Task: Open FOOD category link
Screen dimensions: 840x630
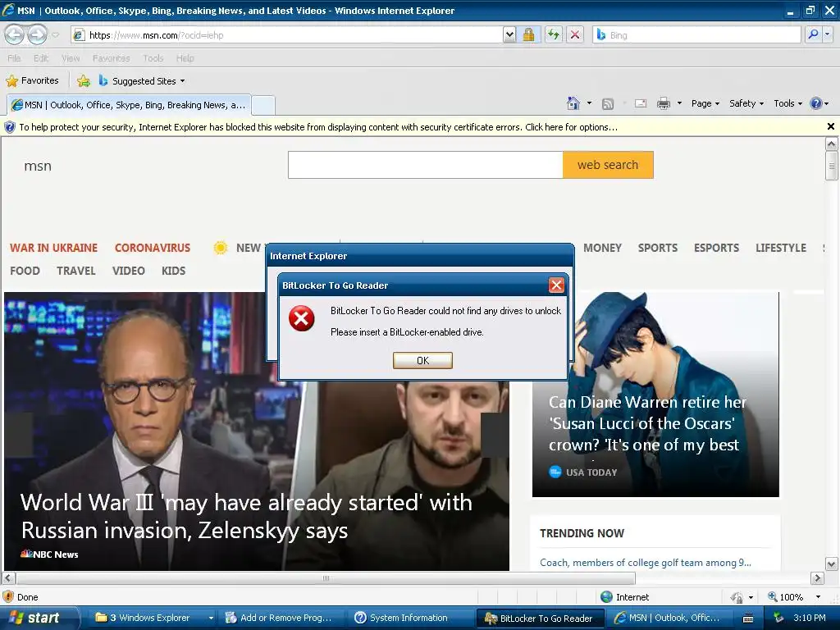Action: [25, 271]
